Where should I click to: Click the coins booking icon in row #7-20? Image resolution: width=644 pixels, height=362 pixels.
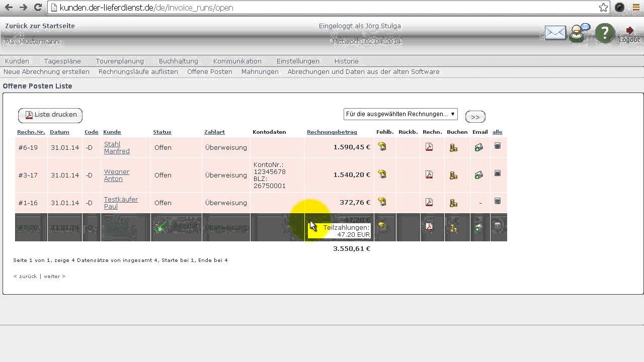click(453, 228)
